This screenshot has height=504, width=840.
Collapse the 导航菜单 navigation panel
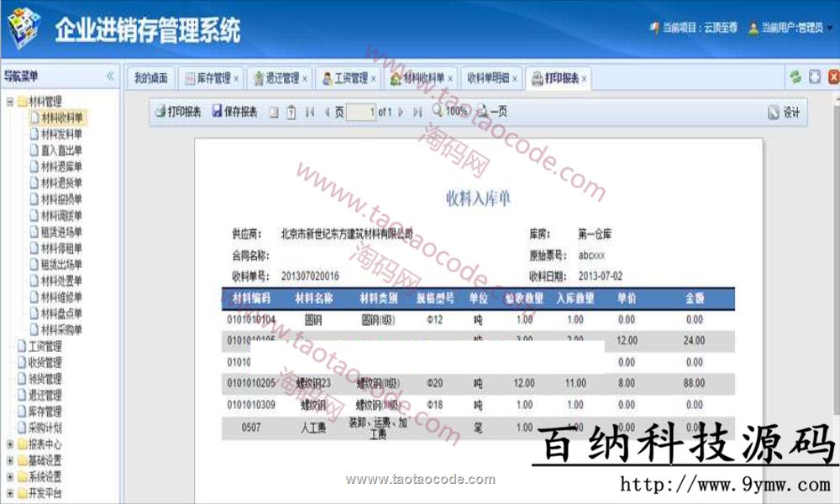coord(109,76)
